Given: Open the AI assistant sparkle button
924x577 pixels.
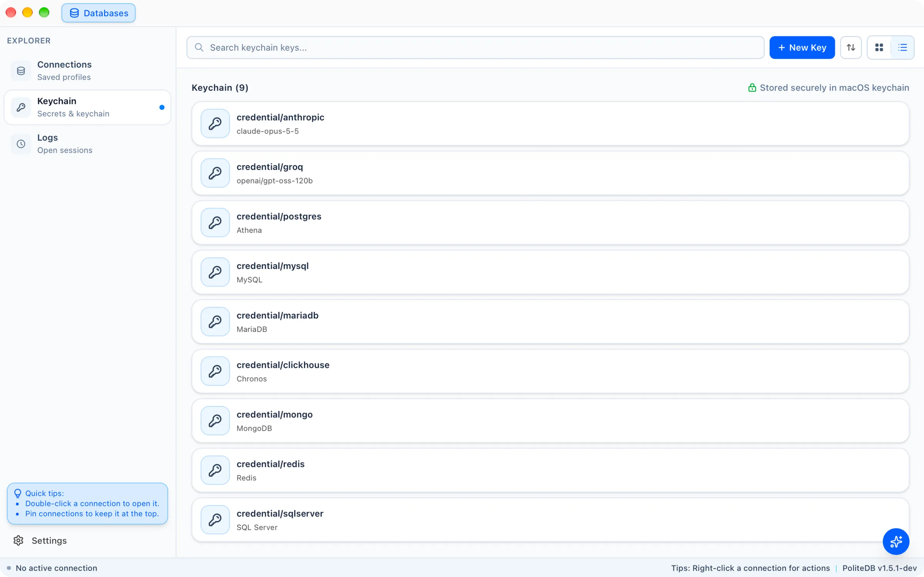Looking at the screenshot, I should [896, 542].
